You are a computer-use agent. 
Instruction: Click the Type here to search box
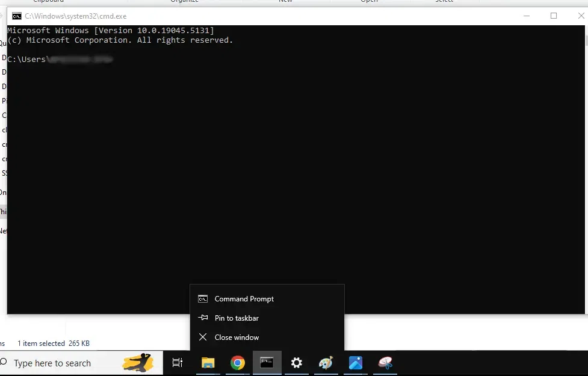(x=81, y=363)
